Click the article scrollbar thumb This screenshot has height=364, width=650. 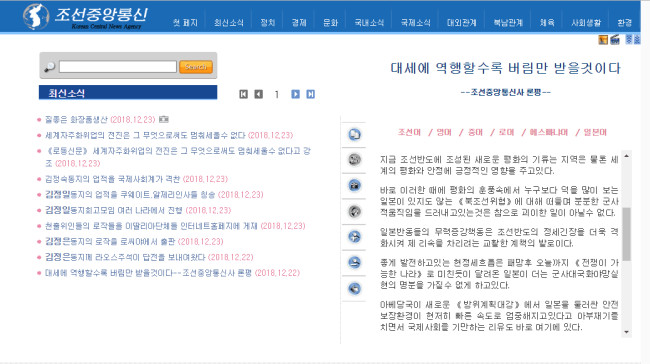click(x=626, y=234)
